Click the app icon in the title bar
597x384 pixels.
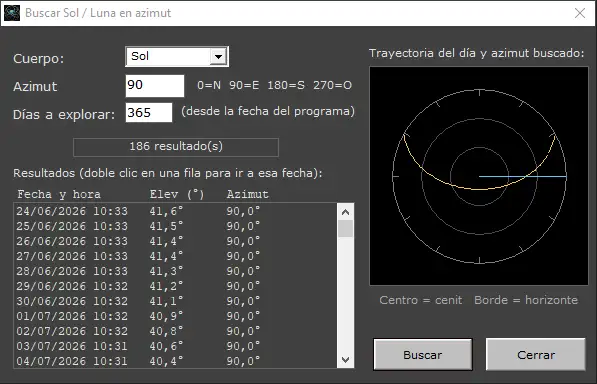point(12,13)
